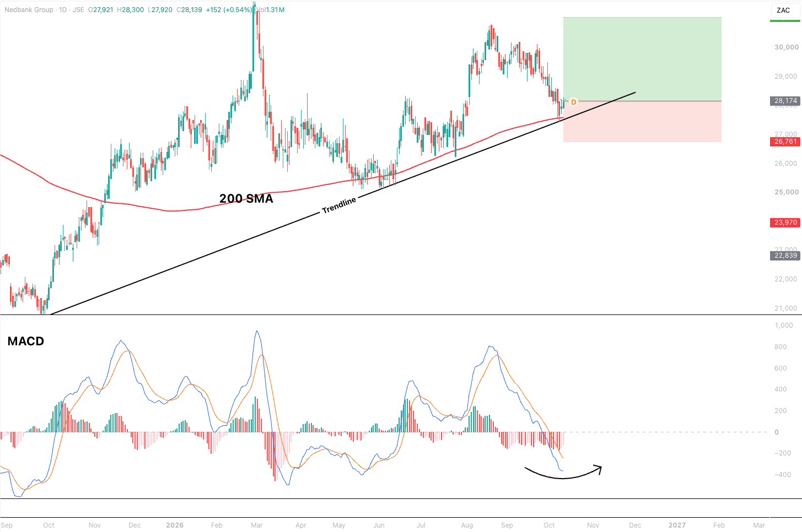Select the close value C28,139
802x532 pixels.
point(190,10)
